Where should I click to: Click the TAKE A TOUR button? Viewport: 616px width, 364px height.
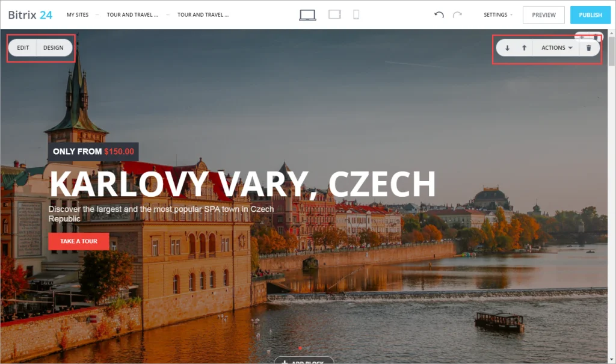click(79, 241)
